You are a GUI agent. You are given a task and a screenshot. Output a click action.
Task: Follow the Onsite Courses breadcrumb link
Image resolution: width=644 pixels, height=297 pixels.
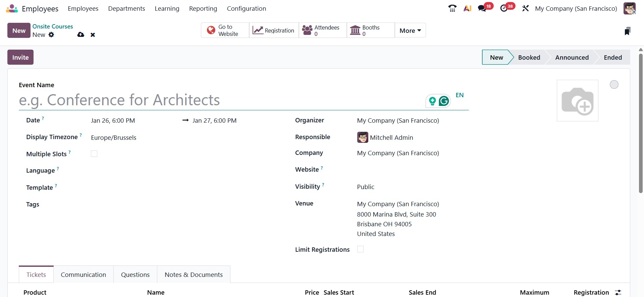[53, 26]
